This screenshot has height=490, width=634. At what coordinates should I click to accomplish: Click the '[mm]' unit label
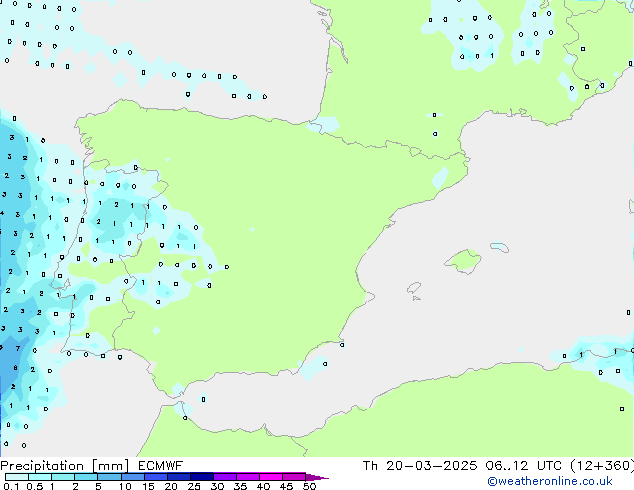[x=110, y=466]
